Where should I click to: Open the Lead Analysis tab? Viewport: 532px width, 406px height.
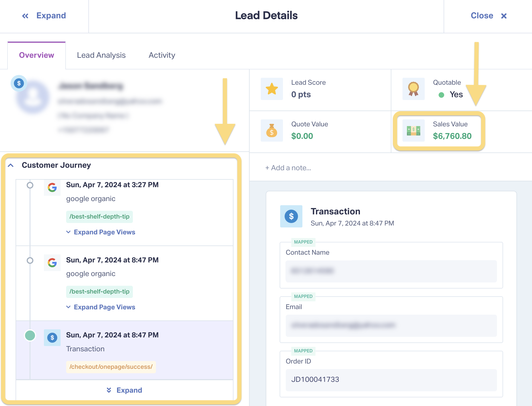pyautogui.click(x=101, y=55)
